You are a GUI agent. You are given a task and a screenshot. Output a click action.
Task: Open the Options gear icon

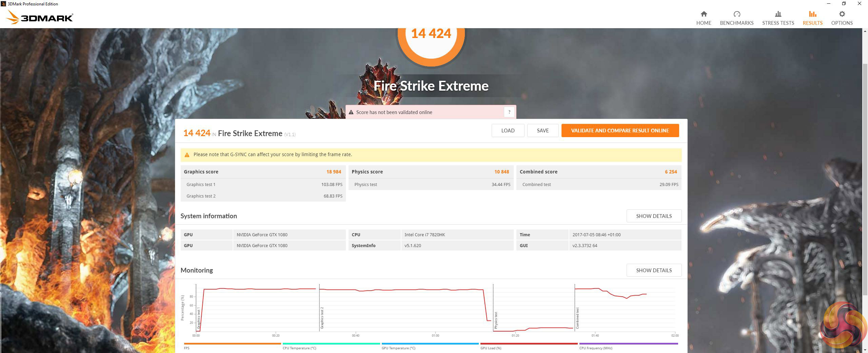tap(842, 14)
